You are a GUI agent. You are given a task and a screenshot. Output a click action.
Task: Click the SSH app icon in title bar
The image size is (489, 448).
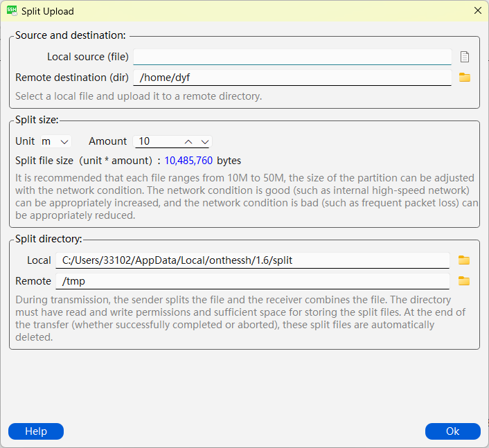12,11
